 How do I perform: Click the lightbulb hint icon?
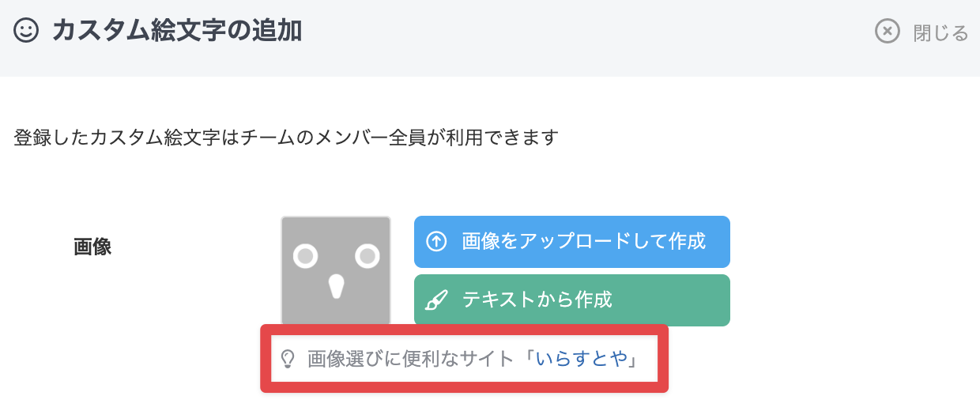tap(288, 360)
